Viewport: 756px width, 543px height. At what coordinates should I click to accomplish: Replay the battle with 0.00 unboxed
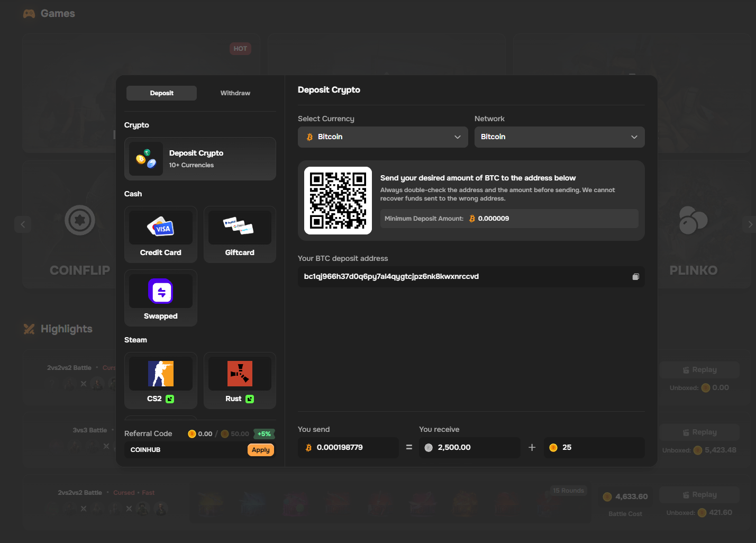(x=699, y=370)
